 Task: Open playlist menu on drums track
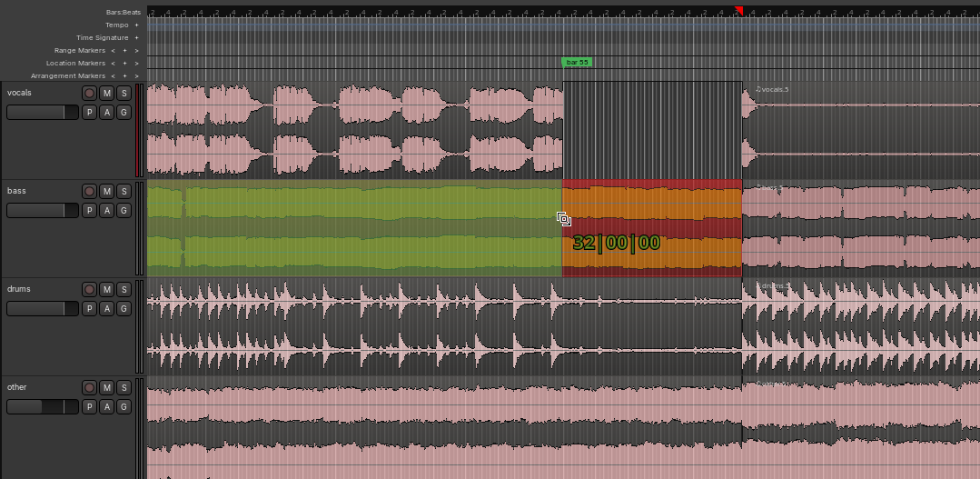click(x=89, y=309)
